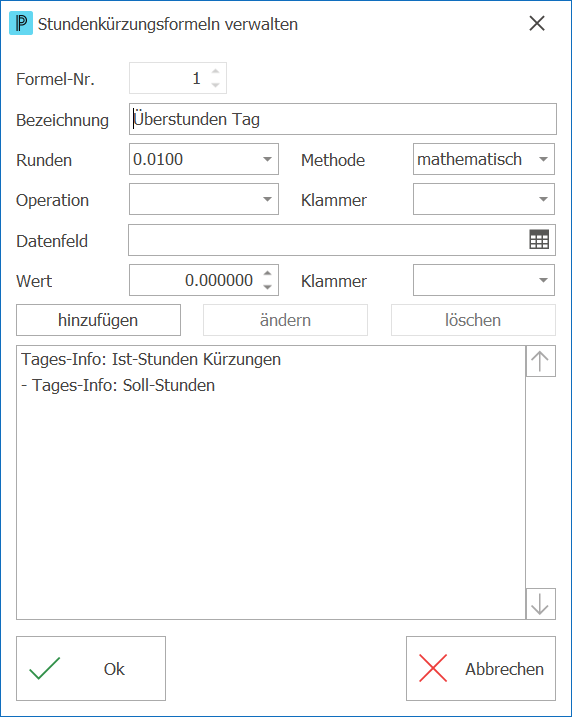572x717 pixels.
Task: Open the Runden dropdown
Action: pos(267,159)
